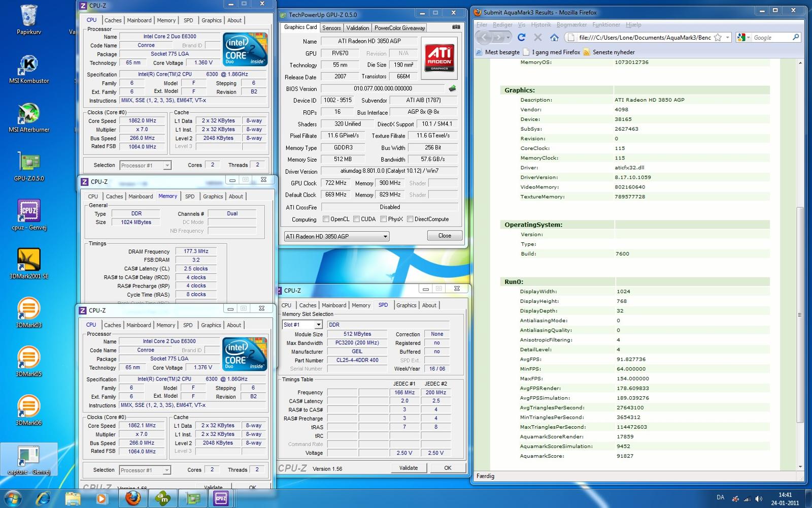Open About tab in bottom CPU-Z window
Screen dimensions: 812x508
pyautogui.click(x=234, y=325)
